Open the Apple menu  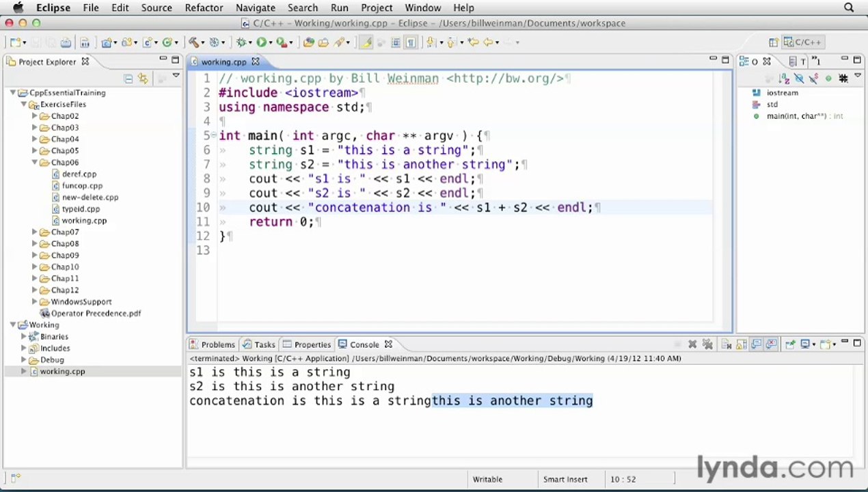18,8
